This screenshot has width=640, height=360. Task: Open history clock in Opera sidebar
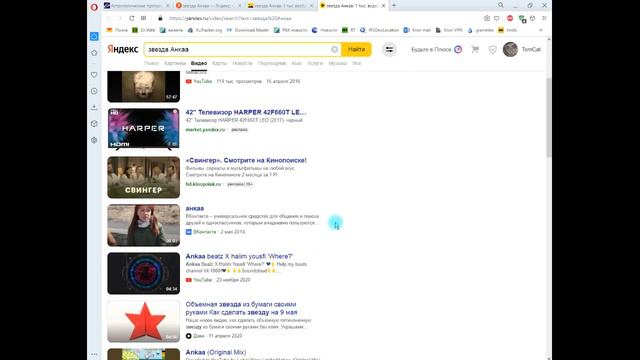click(x=94, y=91)
